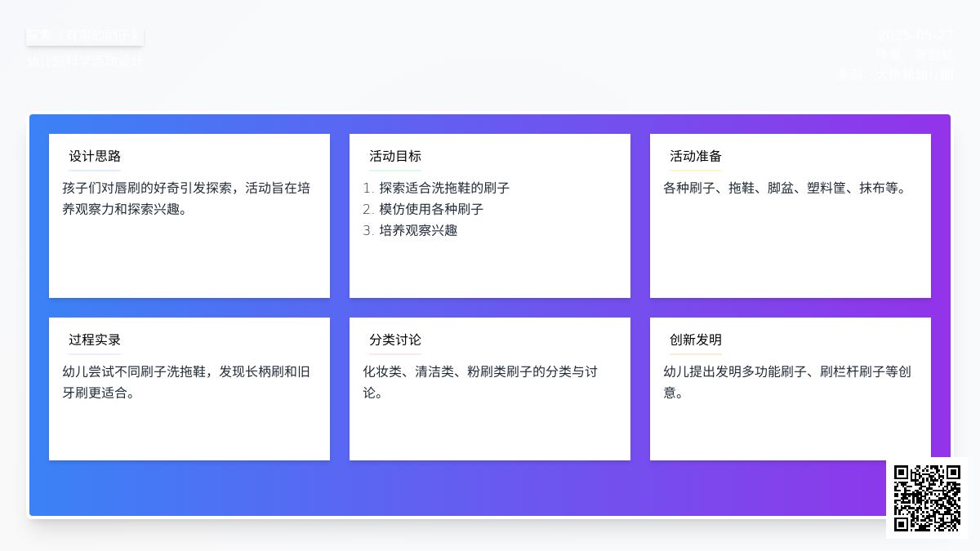Click list item 培养观察兴趣

click(x=418, y=230)
